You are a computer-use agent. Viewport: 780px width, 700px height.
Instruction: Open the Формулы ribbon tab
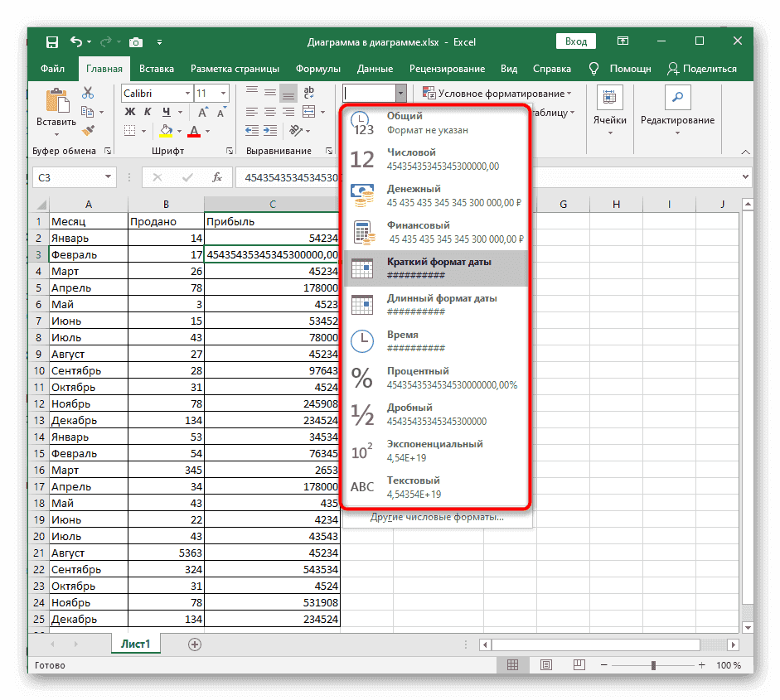point(318,69)
